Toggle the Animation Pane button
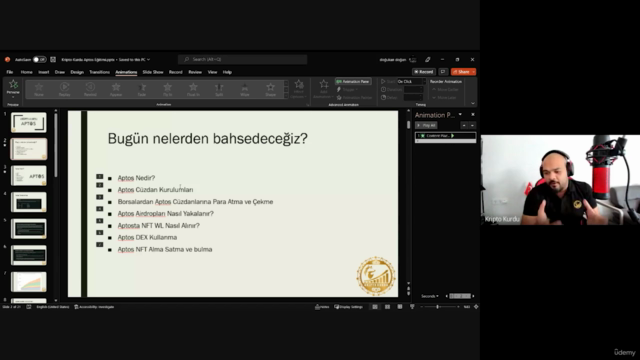 click(x=353, y=82)
